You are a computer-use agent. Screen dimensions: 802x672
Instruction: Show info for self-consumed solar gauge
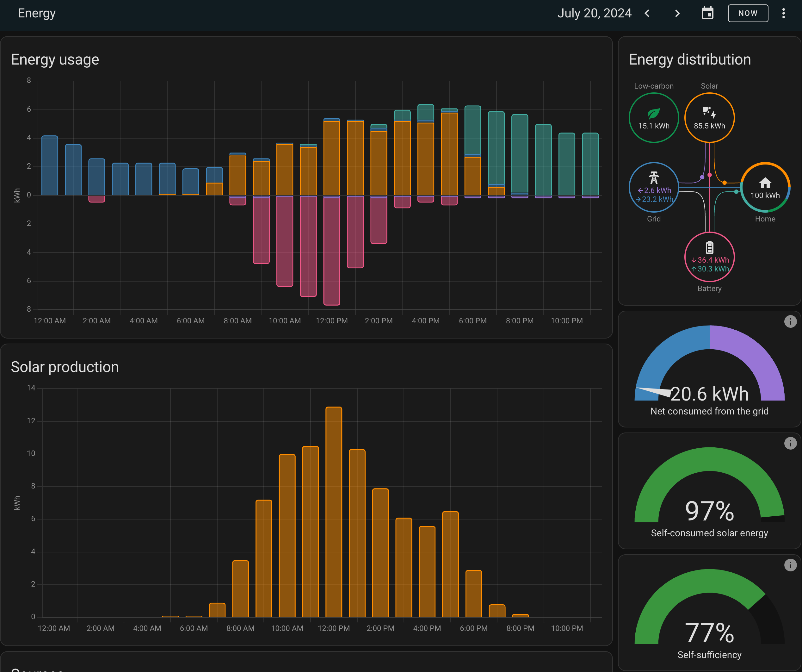coord(790,443)
